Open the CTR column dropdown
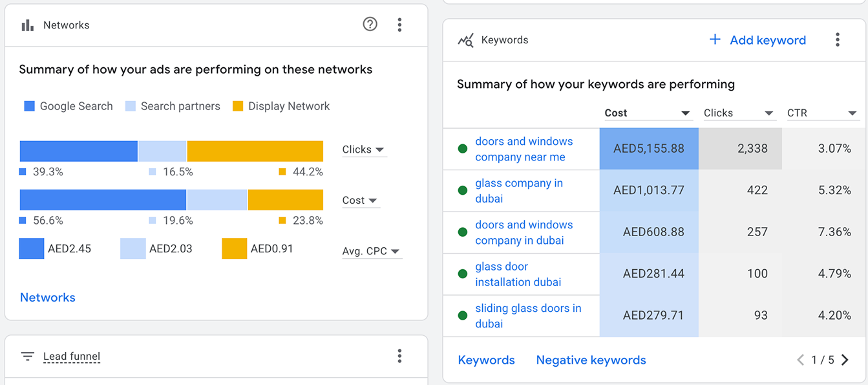868x385 pixels. [822, 113]
